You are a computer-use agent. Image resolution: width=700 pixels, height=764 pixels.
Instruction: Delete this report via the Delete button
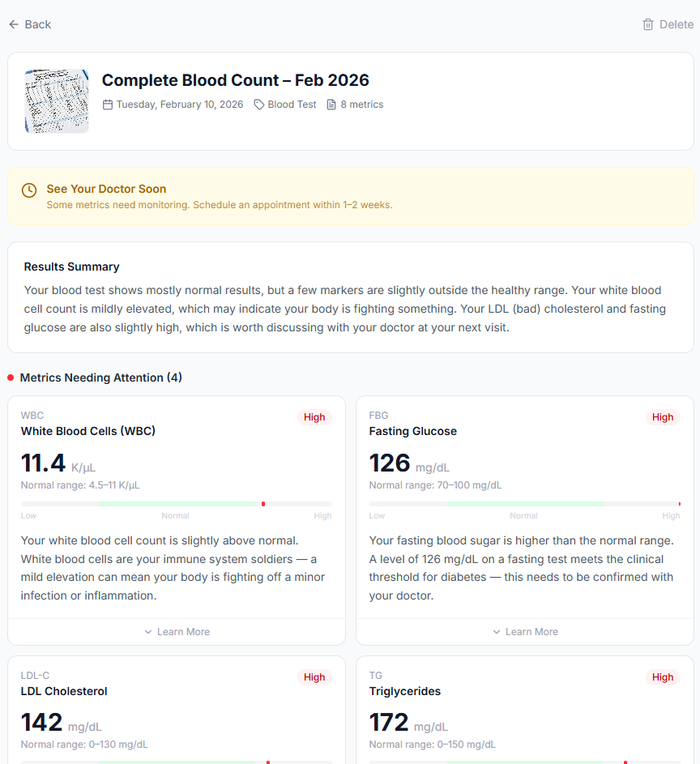(668, 24)
